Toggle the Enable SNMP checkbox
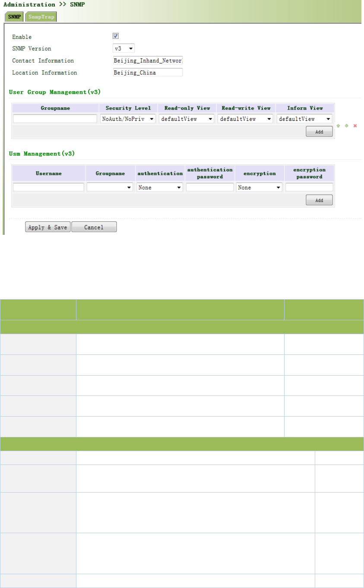The image size is (364, 588). click(116, 36)
